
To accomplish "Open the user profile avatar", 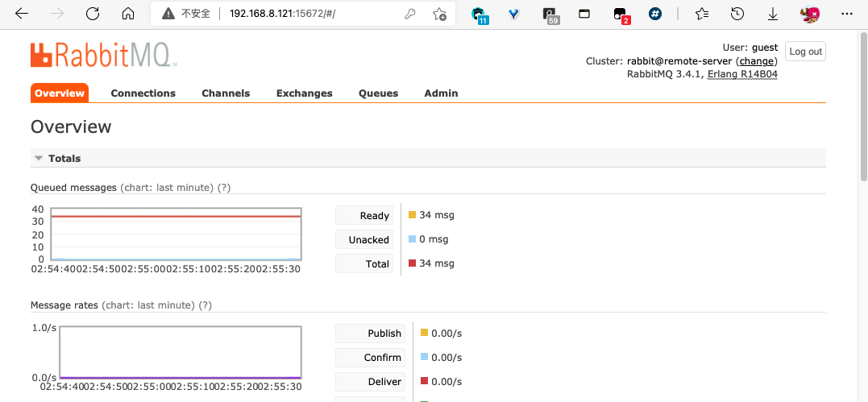I will (811, 14).
